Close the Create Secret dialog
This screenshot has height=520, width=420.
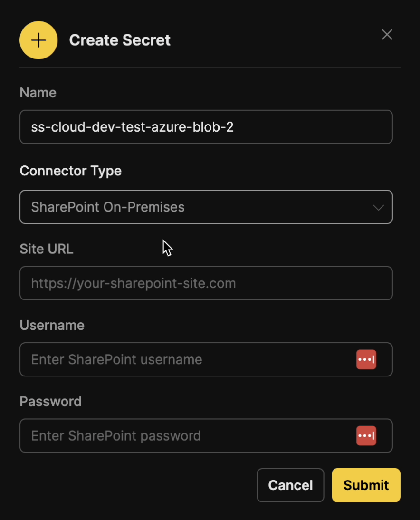click(387, 35)
